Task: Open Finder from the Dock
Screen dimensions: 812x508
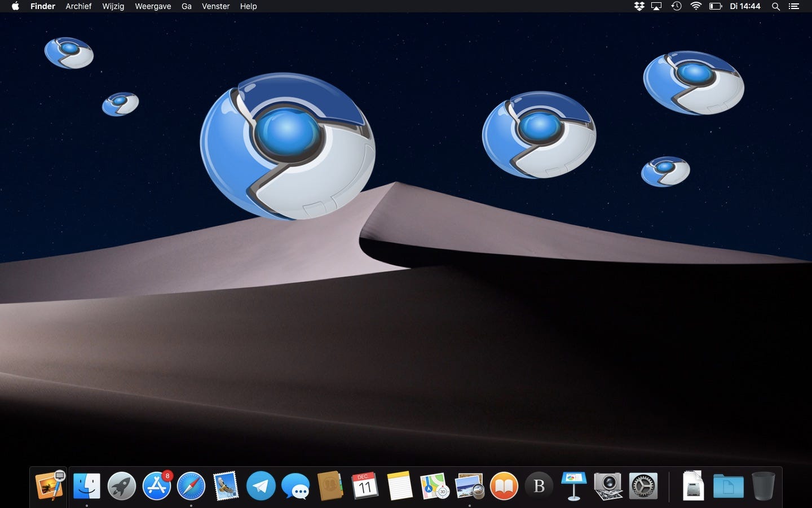Action: tap(86, 486)
